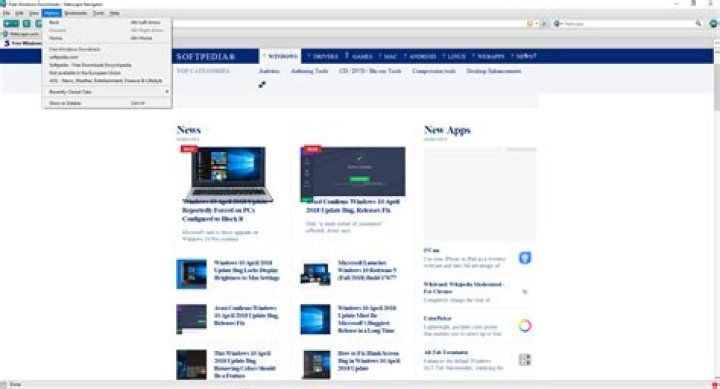Click the Alt-Tab Terminator app icon
Viewport: 720px width, 389px height.
pyautogui.click(x=525, y=360)
